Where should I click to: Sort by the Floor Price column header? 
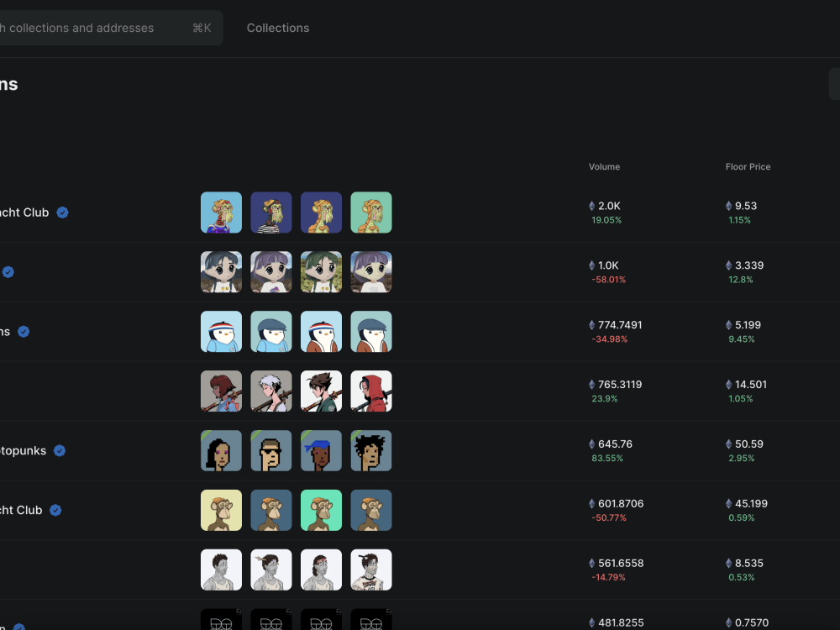(x=748, y=166)
